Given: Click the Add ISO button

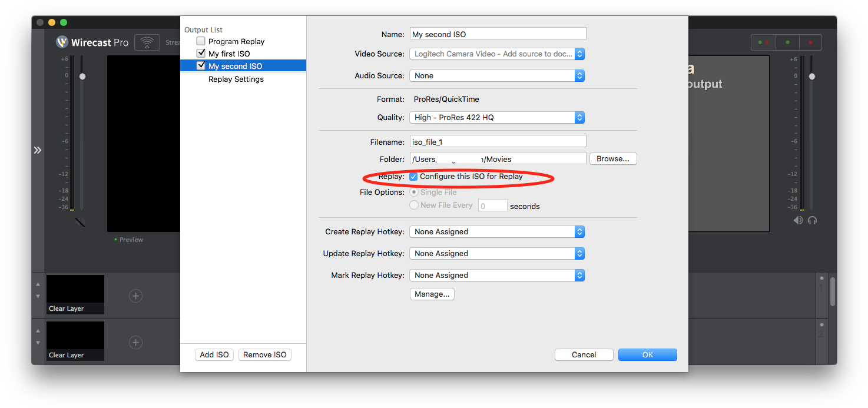Looking at the screenshot, I should pos(214,354).
